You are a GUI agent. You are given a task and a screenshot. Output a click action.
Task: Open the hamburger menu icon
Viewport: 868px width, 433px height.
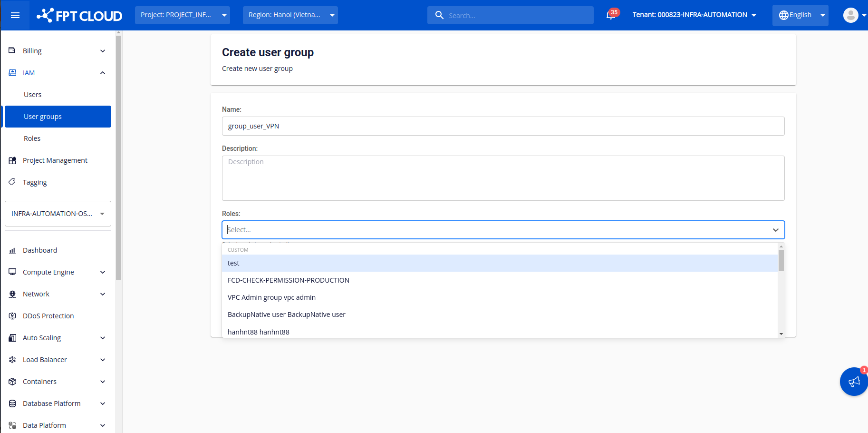[x=15, y=15]
